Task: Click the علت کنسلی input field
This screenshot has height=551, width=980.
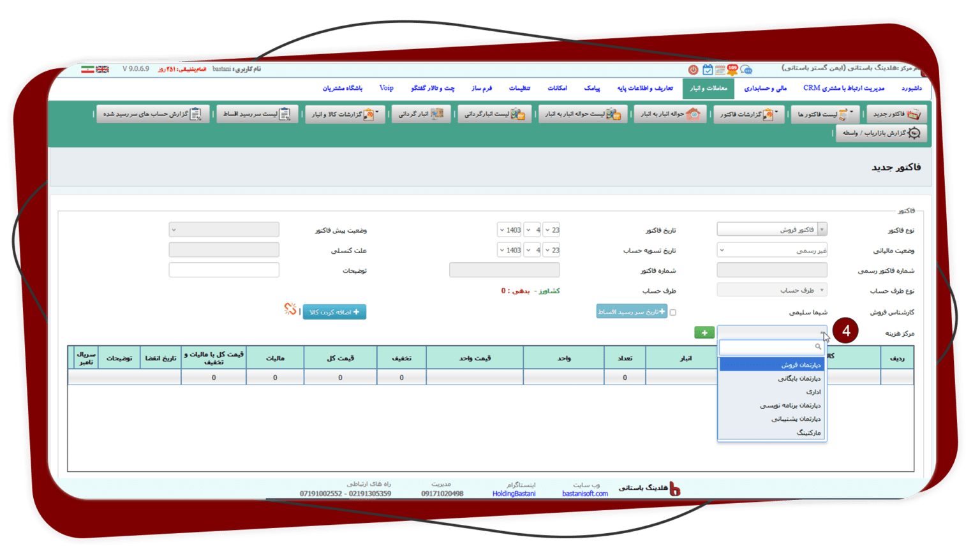Action: 224,250
